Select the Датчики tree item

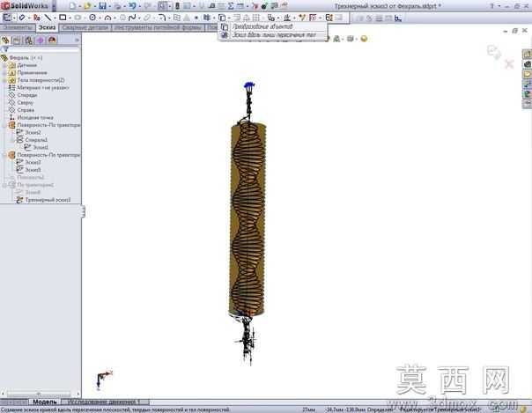tap(26, 65)
